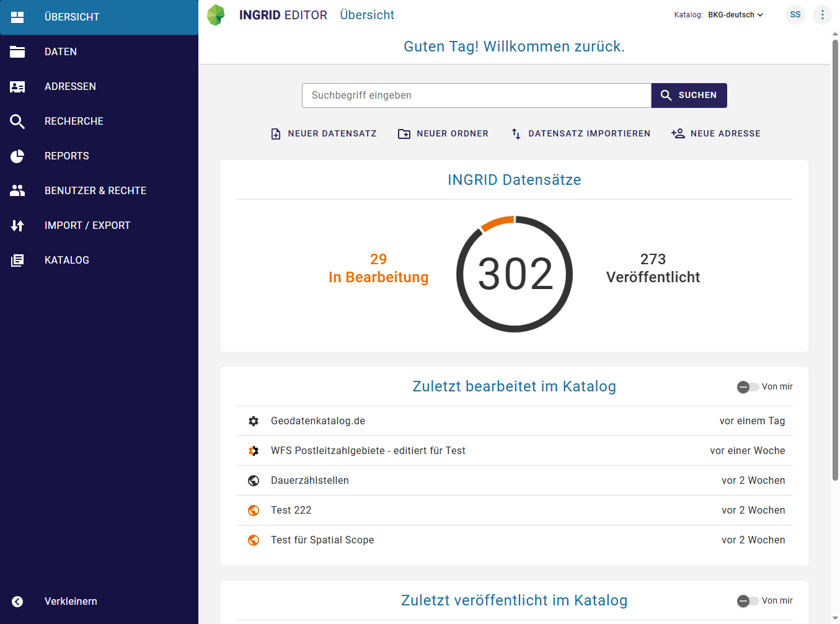Image resolution: width=840 pixels, height=624 pixels.
Task: Click the Recherche magnifier icon
Action: point(17,122)
